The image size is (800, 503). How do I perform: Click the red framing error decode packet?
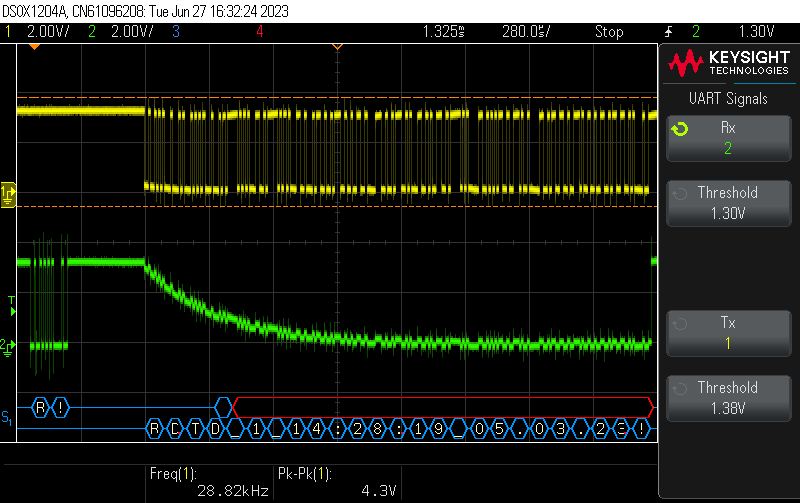pos(443,408)
